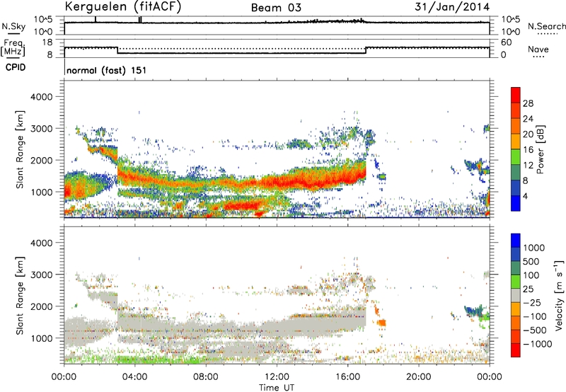The height and width of the screenshot is (392, 566).
Task: Click the "Time UT" axis title
Action: pos(277,388)
